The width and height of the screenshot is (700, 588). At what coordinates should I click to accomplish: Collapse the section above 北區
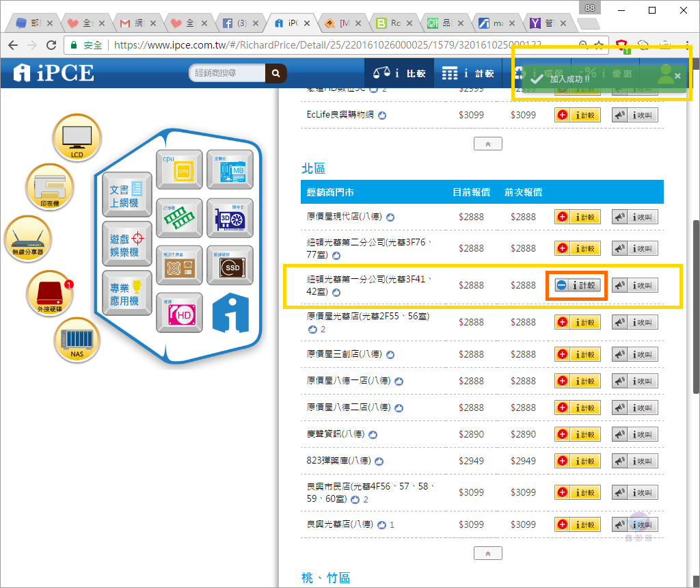488,144
